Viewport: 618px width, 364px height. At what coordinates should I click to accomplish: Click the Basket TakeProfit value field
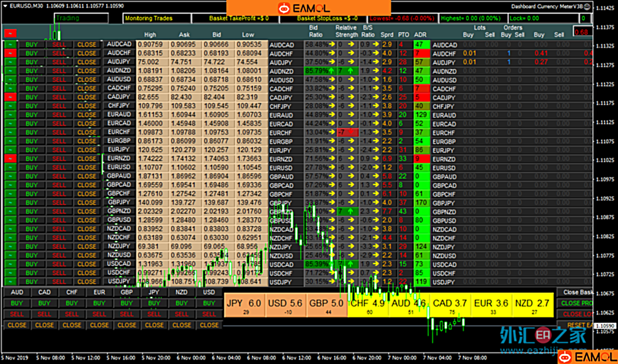pos(239,18)
